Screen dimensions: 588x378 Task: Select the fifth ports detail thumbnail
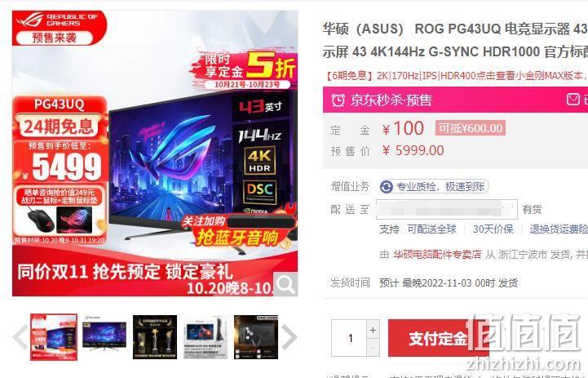[x=256, y=336]
